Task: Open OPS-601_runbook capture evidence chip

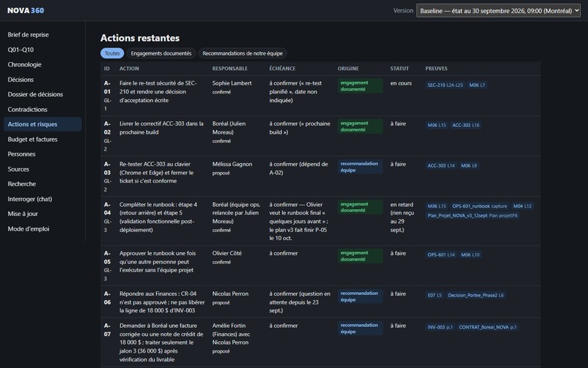Action: point(479,206)
